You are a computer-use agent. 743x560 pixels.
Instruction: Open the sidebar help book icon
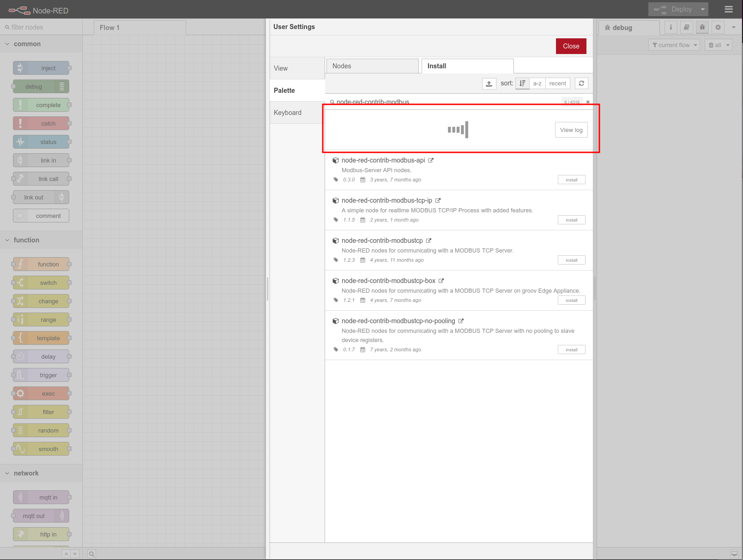687,27
